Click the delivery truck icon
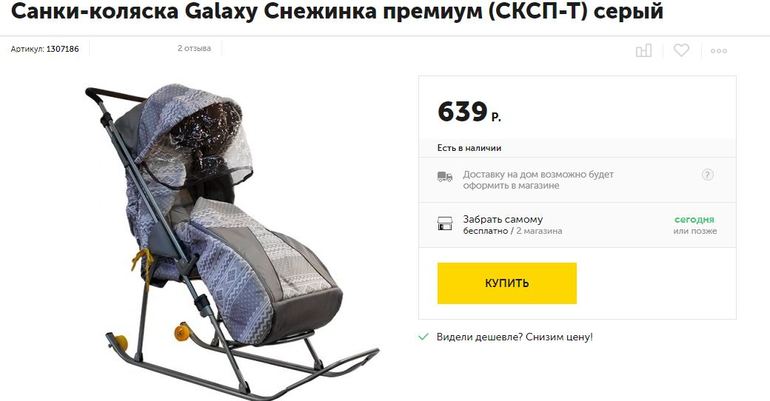 (x=444, y=177)
